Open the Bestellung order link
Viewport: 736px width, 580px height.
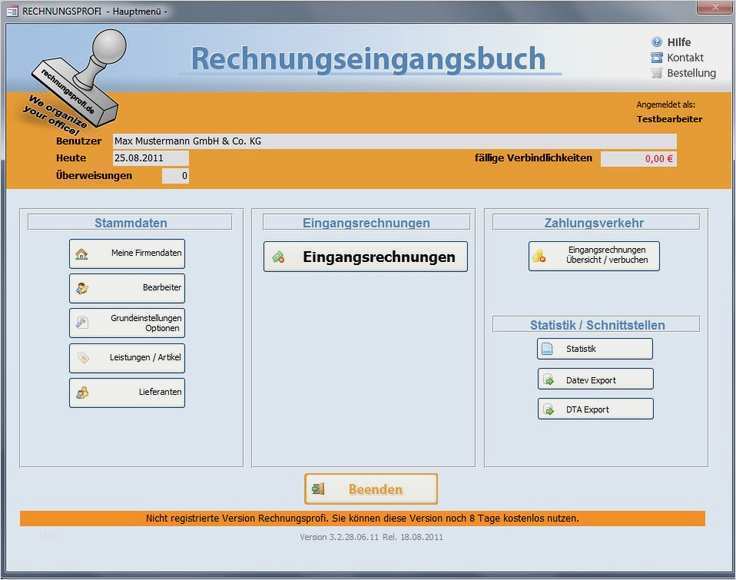[x=690, y=73]
